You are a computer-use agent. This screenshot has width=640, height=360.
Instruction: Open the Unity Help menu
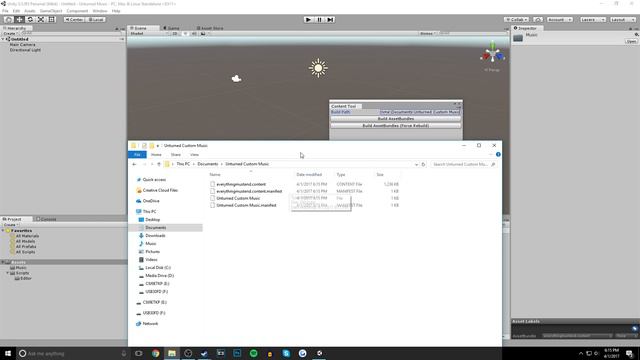coord(116,11)
